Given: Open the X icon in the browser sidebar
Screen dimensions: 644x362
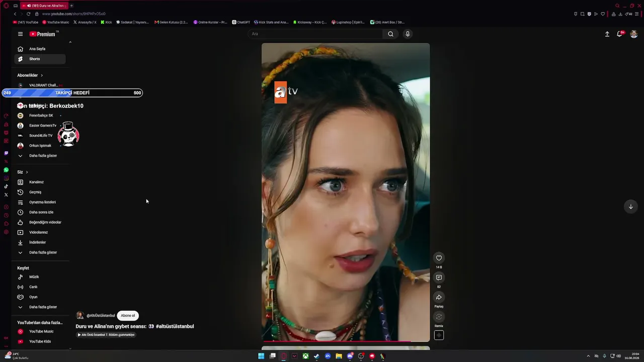Looking at the screenshot, I should 6,195.
